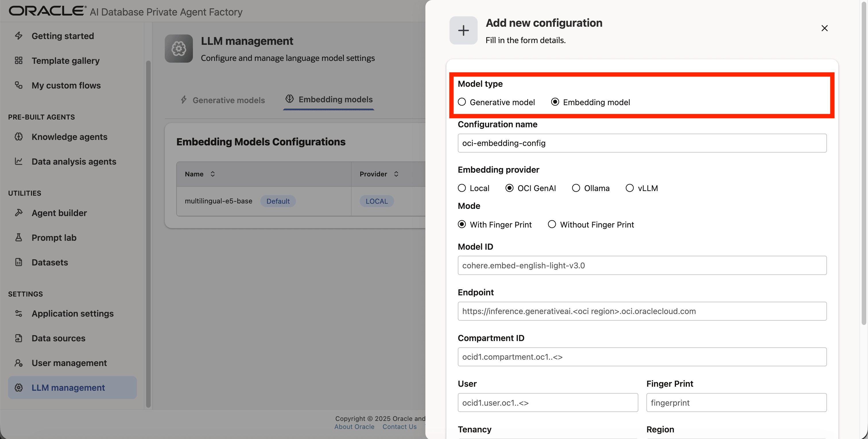Viewport: 868px width, 439px height.
Task: Choose Ollama as embedding provider
Action: [576, 188]
